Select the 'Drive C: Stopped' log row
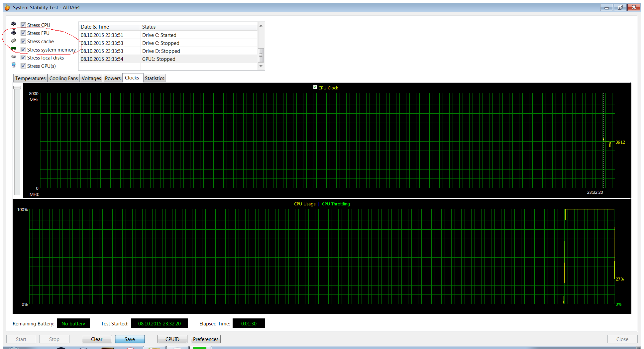The image size is (644, 349). tap(168, 43)
